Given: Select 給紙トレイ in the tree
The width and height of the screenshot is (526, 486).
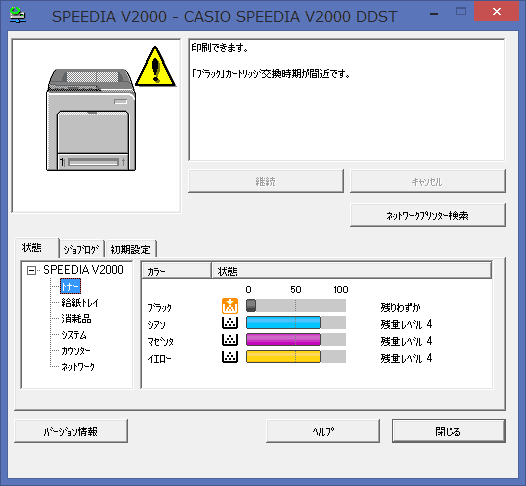Looking at the screenshot, I should click(80, 303).
